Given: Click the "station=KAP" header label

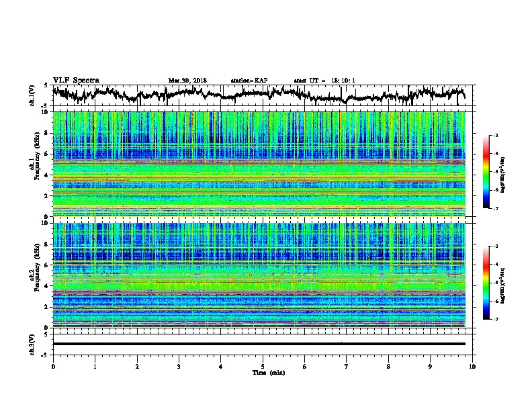Looking at the screenshot, I should [x=249, y=81].
